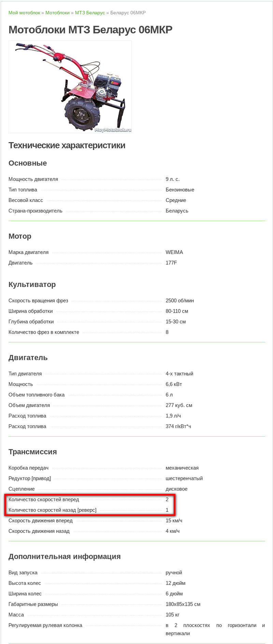The height and width of the screenshot is (644, 273).
Task: Click the '180x85x135 см' dimensions value
Action: click(x=183, y=604)
